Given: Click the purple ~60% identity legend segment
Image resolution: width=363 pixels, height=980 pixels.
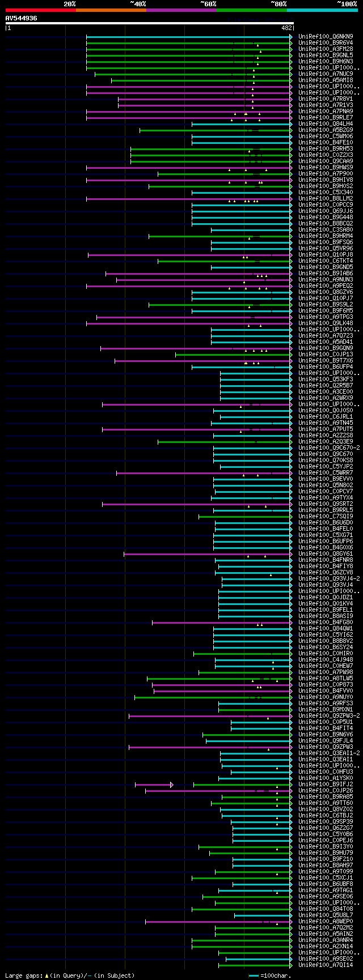Looking at the screenshot, I should pos(181,10).
